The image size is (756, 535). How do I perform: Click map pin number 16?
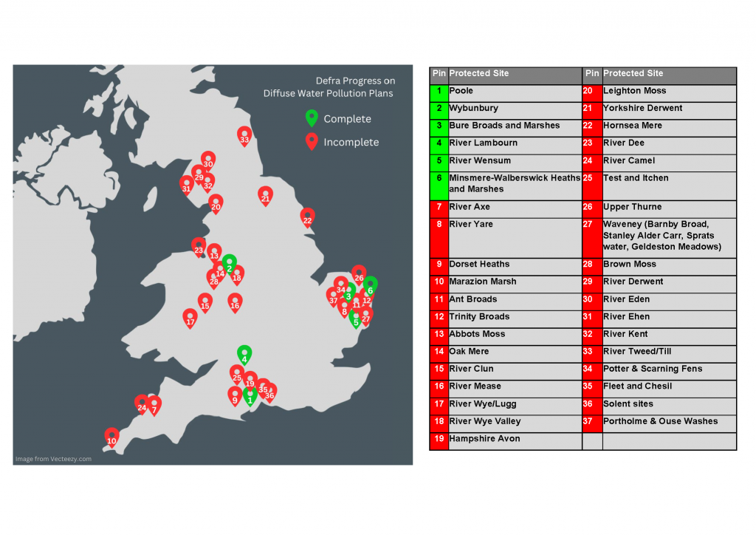(235, 303)
